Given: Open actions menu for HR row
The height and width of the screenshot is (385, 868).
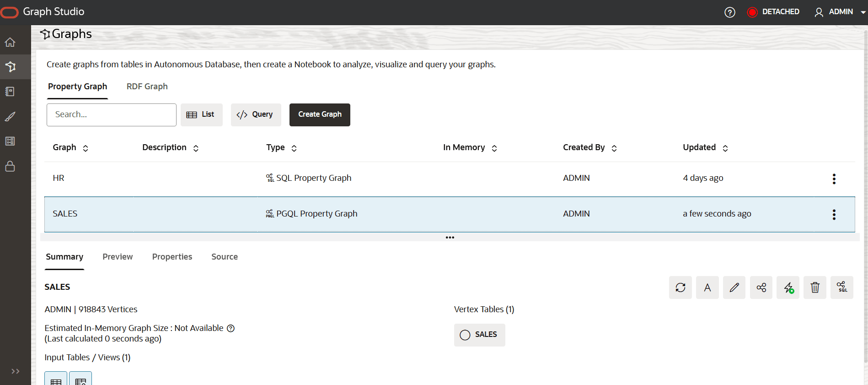Looking at the screenshot, I should point(834,179).
